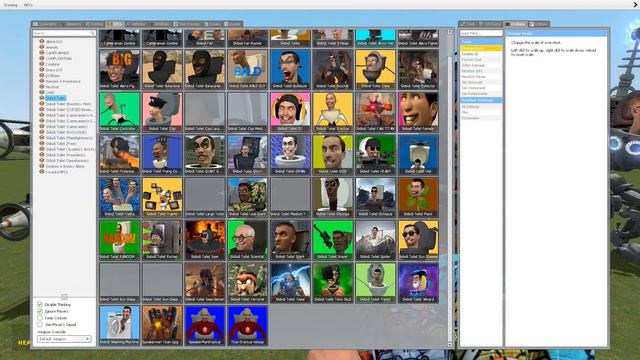The image size is (640, 360).
Task: Select the Skibidi Toilet Octopus icon
Action: 376,198
